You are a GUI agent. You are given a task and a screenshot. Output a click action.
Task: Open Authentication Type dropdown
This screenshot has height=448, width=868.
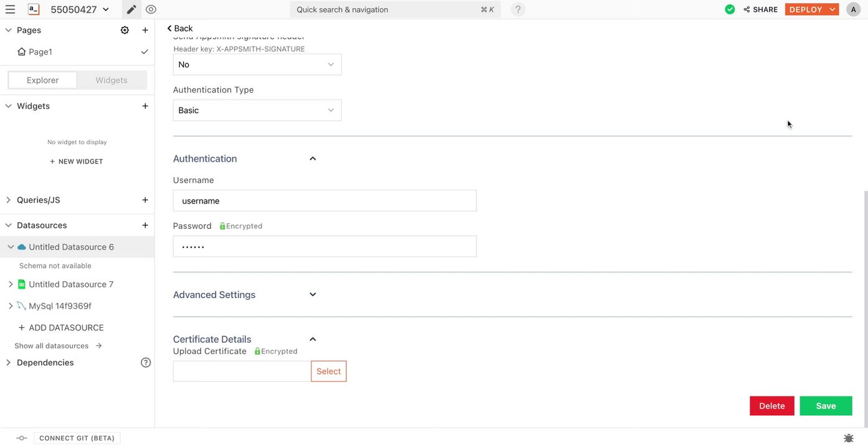point(257,110)
